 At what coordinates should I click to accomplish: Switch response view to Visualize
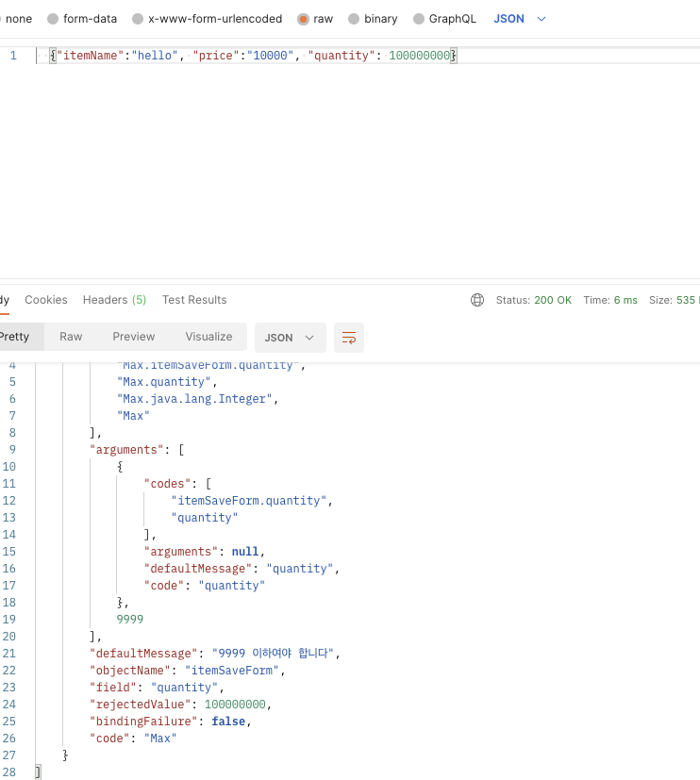208,337
